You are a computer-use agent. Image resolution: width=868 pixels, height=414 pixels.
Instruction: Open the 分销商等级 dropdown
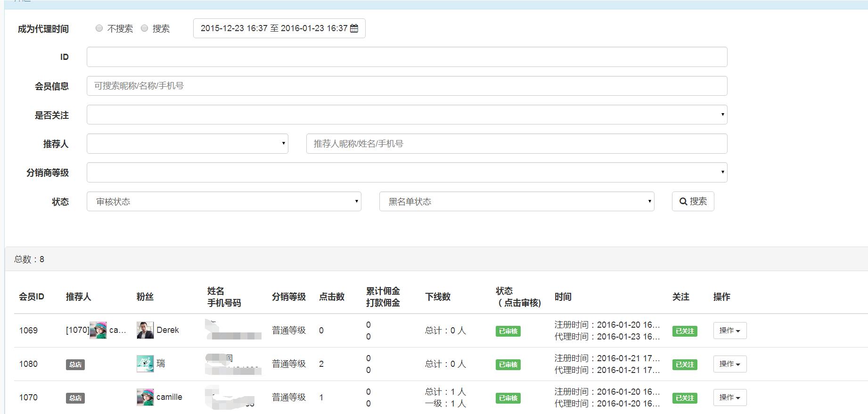(x=407, y=172)
